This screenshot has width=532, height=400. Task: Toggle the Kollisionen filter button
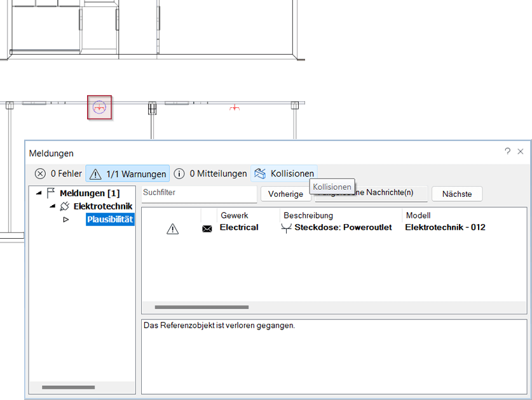pos(284,173)
